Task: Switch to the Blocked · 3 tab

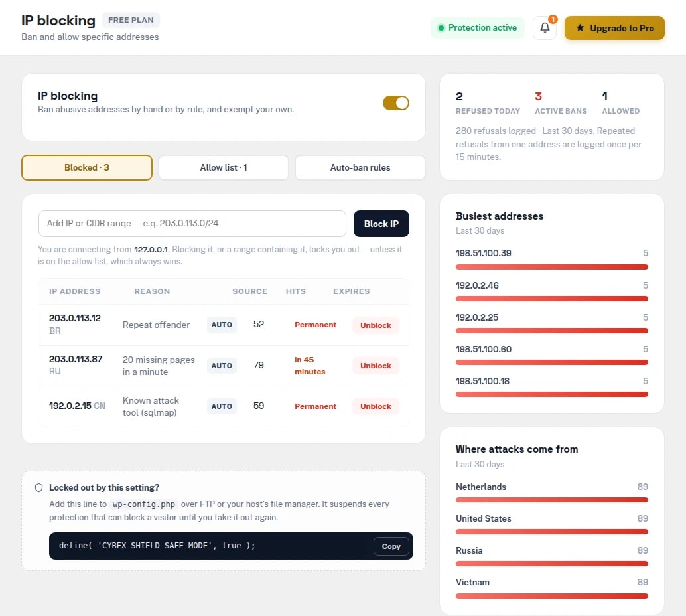Action: (x=87, y=167)
